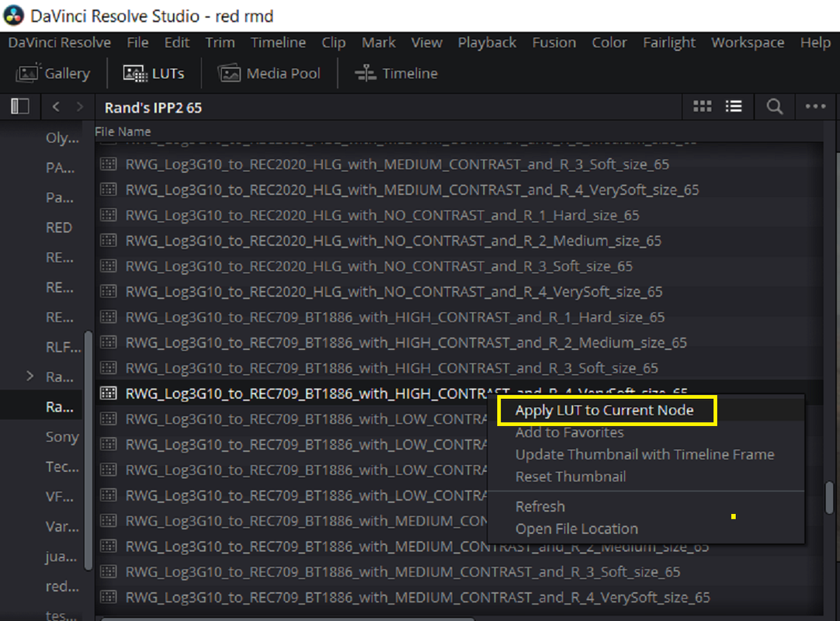Select REC2020_HLG NO_CONTRAST R_2_Medium LUT

393,241
